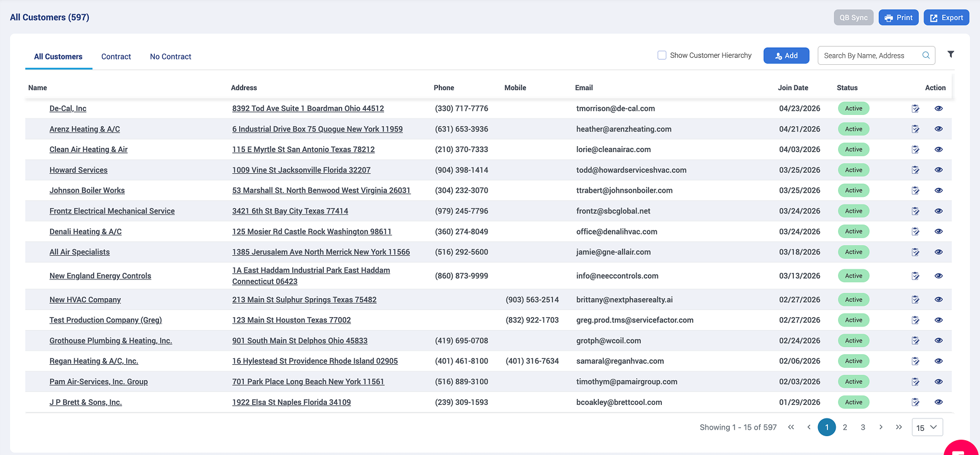View eye icon for Johnson Boiler Works
This screenshot has width=980, height=455.
pos(939,190)
